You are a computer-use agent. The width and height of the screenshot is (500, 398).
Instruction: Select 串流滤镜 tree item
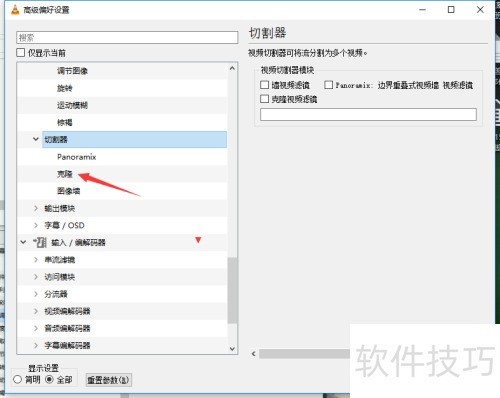click(60, 260)
